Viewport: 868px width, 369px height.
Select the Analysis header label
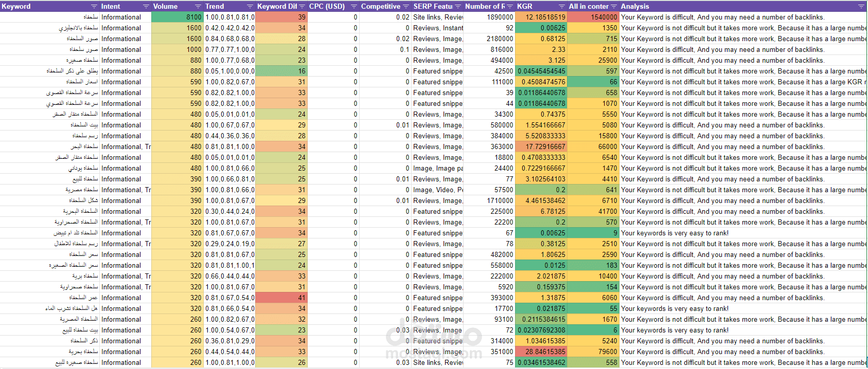(635, 6)
